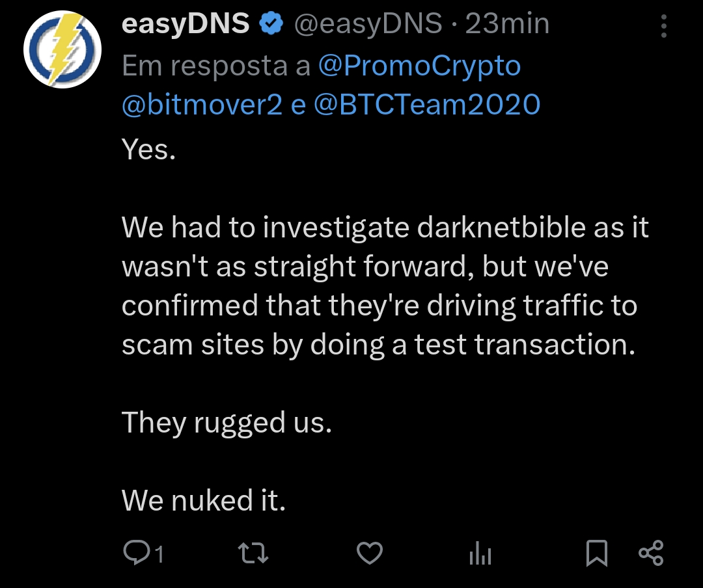
Task: Bookmark this tweet
Action: click(x=597, y=553)
